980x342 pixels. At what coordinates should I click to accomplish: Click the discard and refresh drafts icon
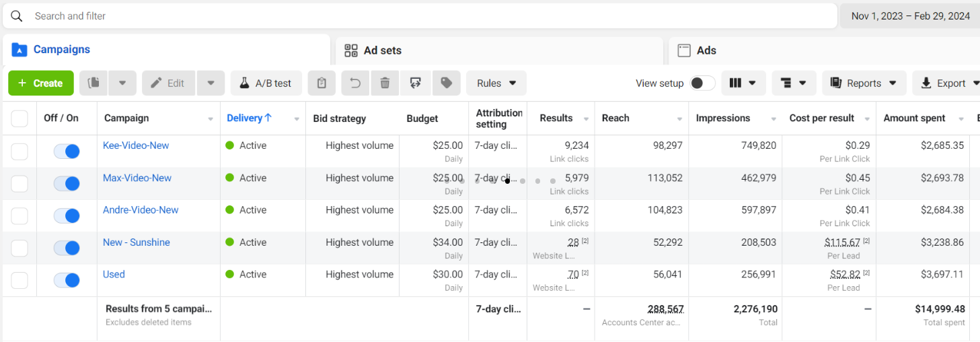point(416,83)
